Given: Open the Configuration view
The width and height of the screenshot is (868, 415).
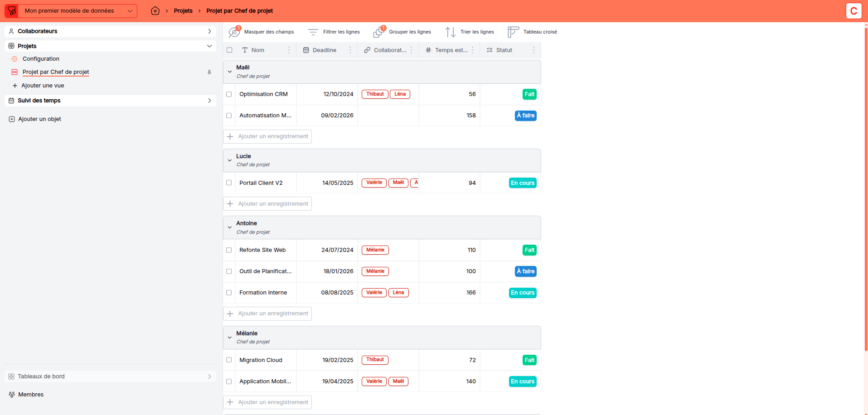Looking at the screenshot, I should [41, 59].
